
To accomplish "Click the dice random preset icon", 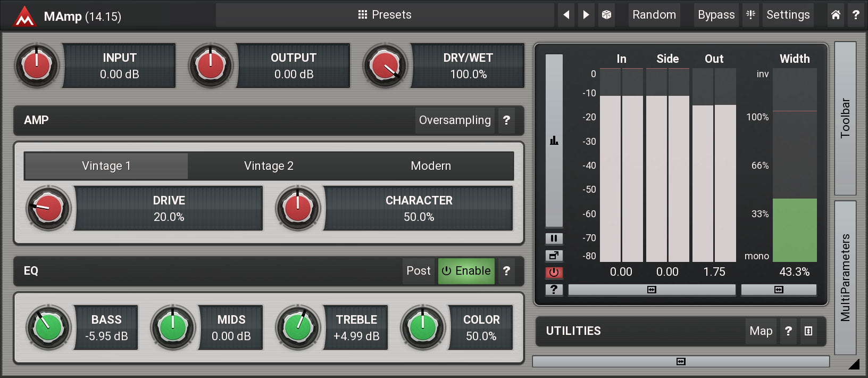I will pyautogui.click(x=606, y=15).
